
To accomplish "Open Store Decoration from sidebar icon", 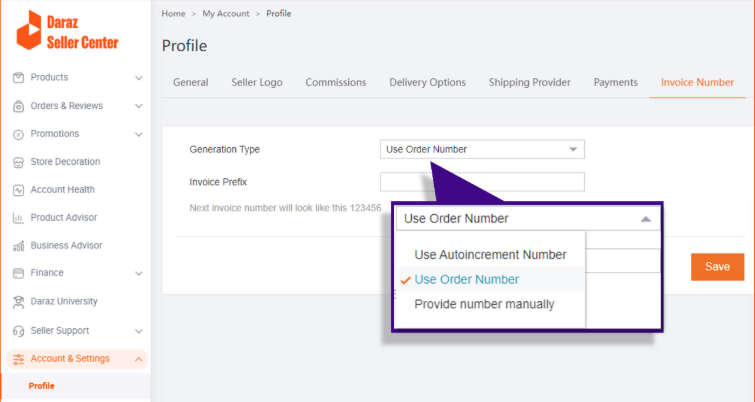I will [19, 162].
